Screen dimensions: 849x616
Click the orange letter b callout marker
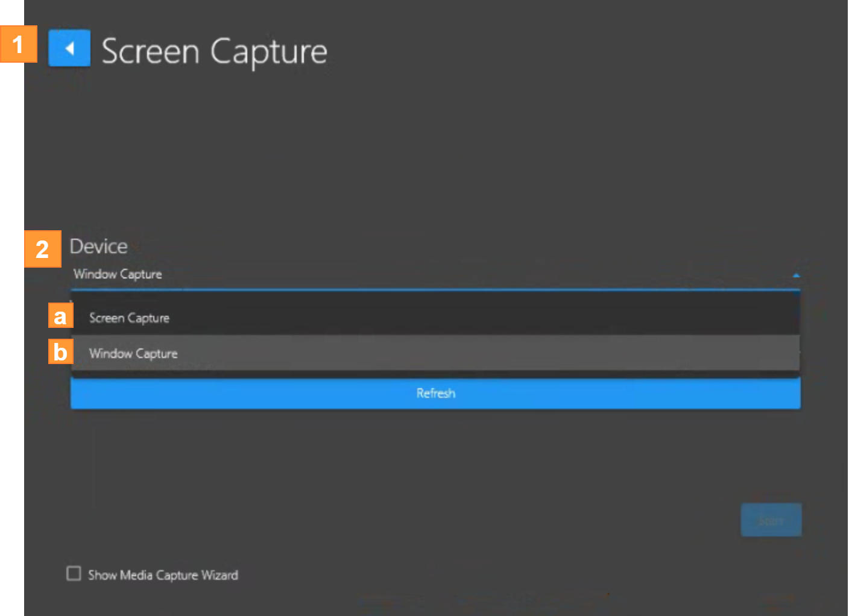click(x=60, y=352)
